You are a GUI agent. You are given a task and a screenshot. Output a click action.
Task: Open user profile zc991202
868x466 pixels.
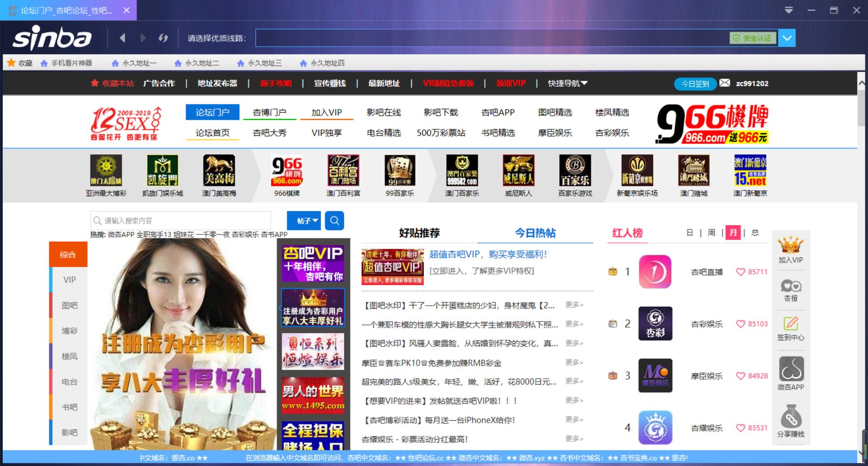(x=752, y=83)
